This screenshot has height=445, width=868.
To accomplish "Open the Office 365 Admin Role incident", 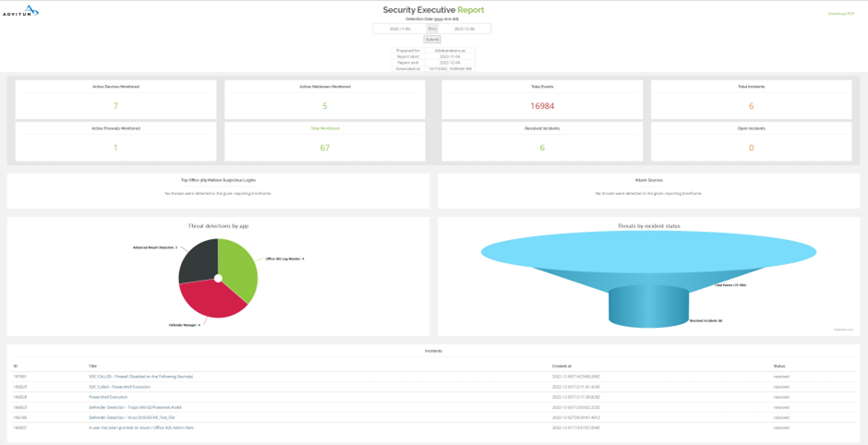I will pyautogui.click(x=140, y=427).
